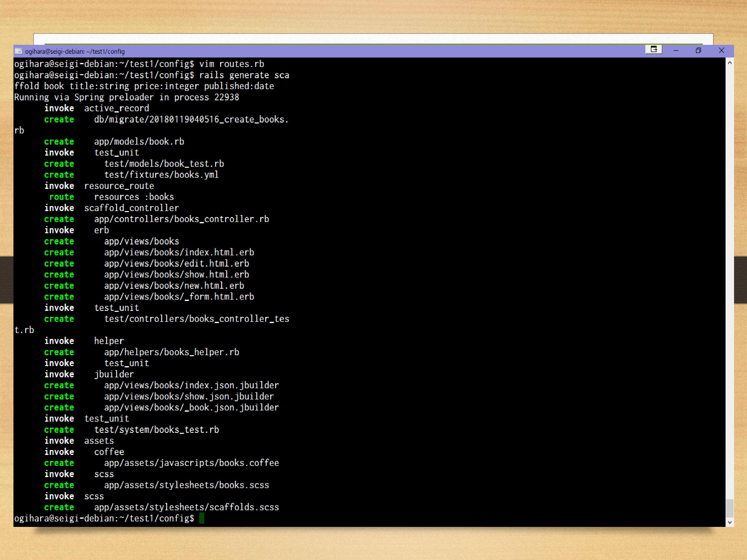Click 'test/models/book_test.rb' path
Screen dimensions: 747x560
tap(164, 164)
